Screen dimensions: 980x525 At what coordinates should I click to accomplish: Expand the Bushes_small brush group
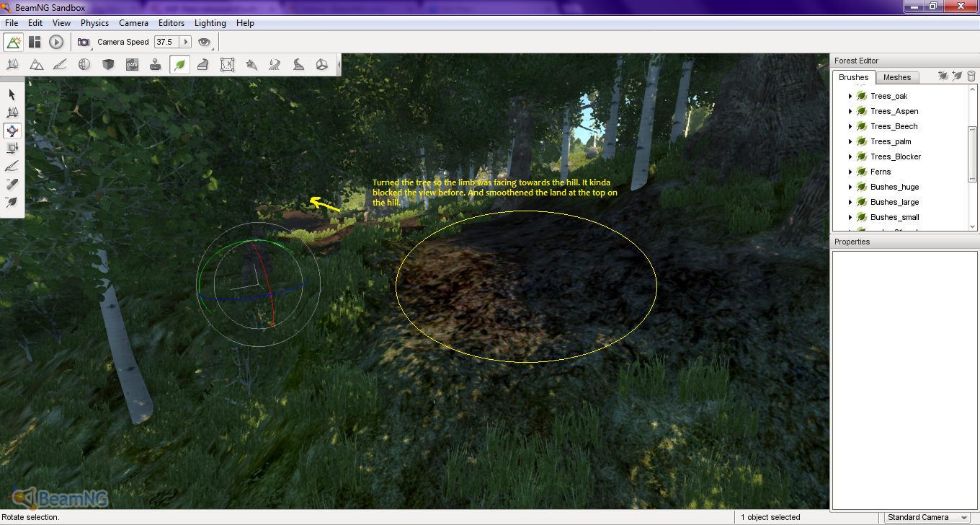pos(850,217)
